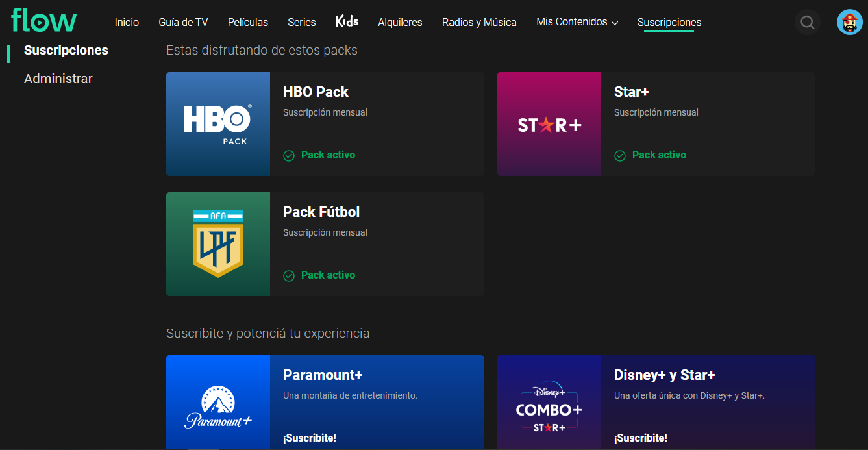Open the Series section

coord(302,22)
